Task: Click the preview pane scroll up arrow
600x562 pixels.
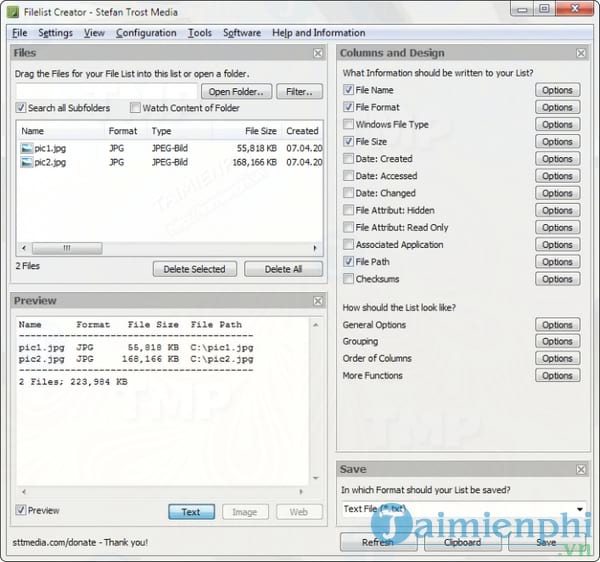Action: pyautogui.click(x=316, y=325)
